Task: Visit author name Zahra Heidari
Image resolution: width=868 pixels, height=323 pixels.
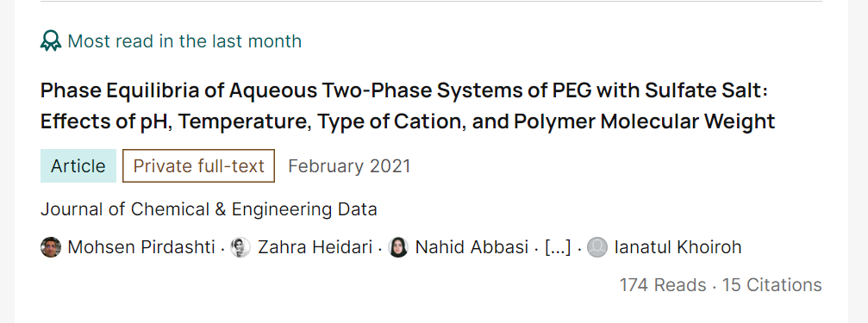Action: point(315,247)
